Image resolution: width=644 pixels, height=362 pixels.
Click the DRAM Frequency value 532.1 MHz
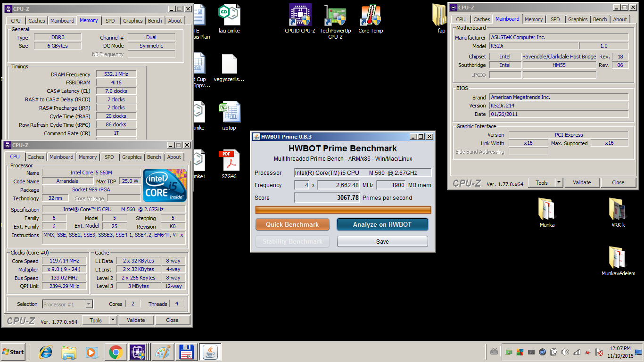[x=116, y=74]
